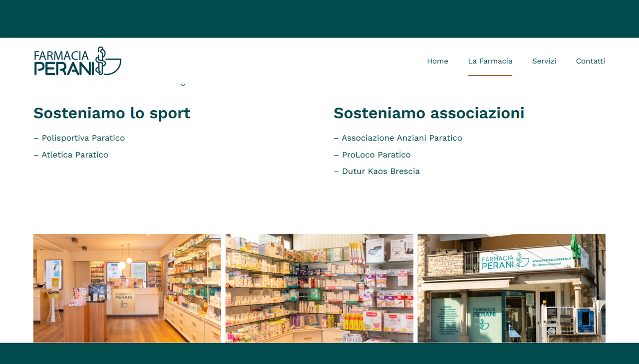Select La Farmacia in navigation
This screenshot has width=639, height=364.
click(490, 61)
